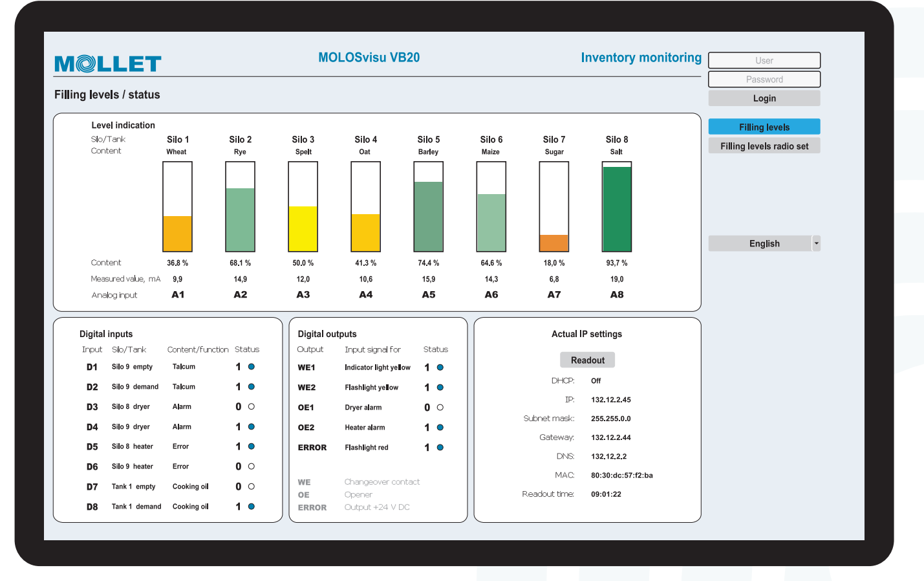Click the D1 status indicator dot
The width and height of the screenshot is (924, 581).
(252, 367)
